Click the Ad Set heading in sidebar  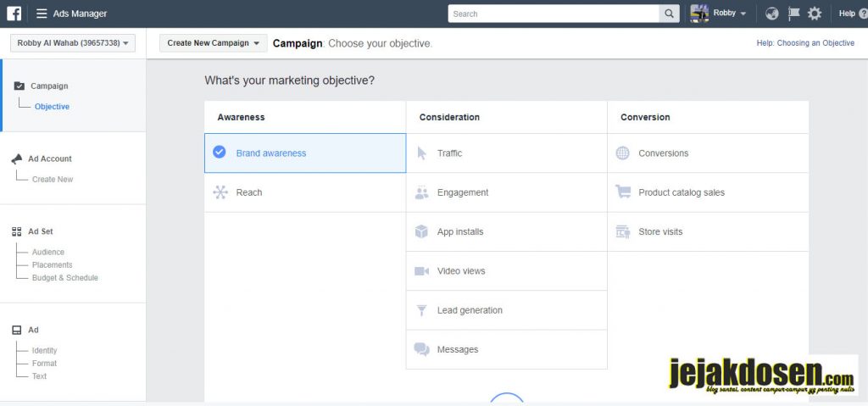pos(41,231)
